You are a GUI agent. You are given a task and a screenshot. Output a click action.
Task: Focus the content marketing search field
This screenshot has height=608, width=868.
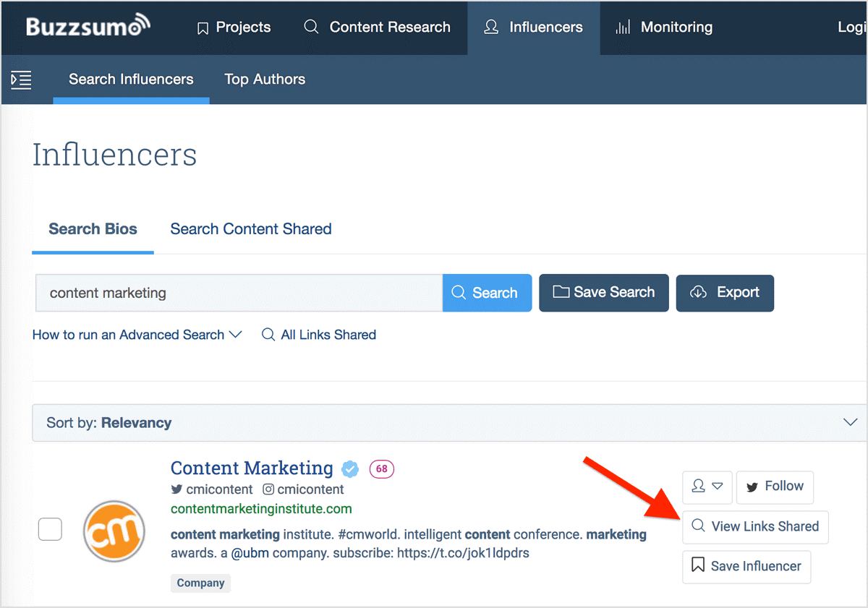pyautogui.click(x=239, y=293)
